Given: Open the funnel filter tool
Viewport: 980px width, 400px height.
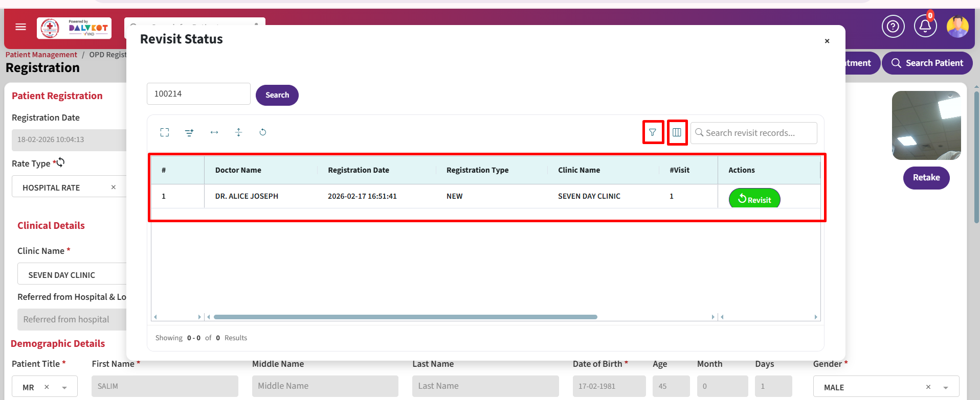Looking at the screenshot, I should pos(653,132).
